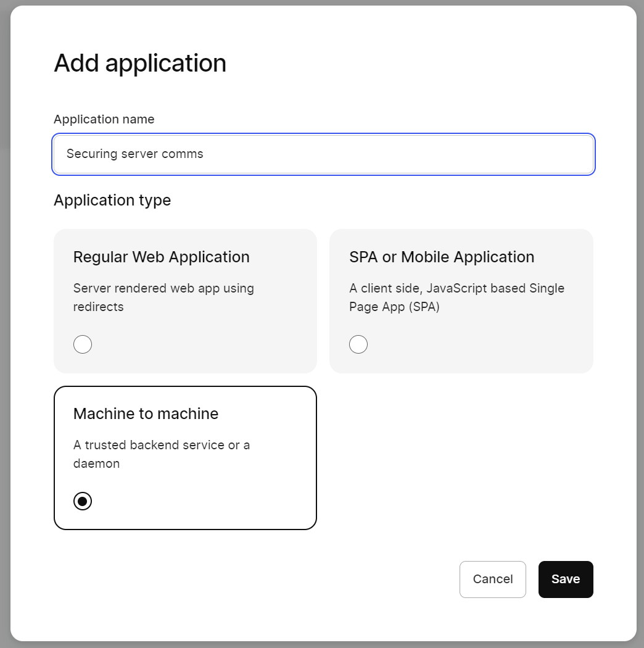Viewport: 644px width, 648px height.
Task: Click "A trusted backend service or a daemon" text
Action: (x=161, y=454)
